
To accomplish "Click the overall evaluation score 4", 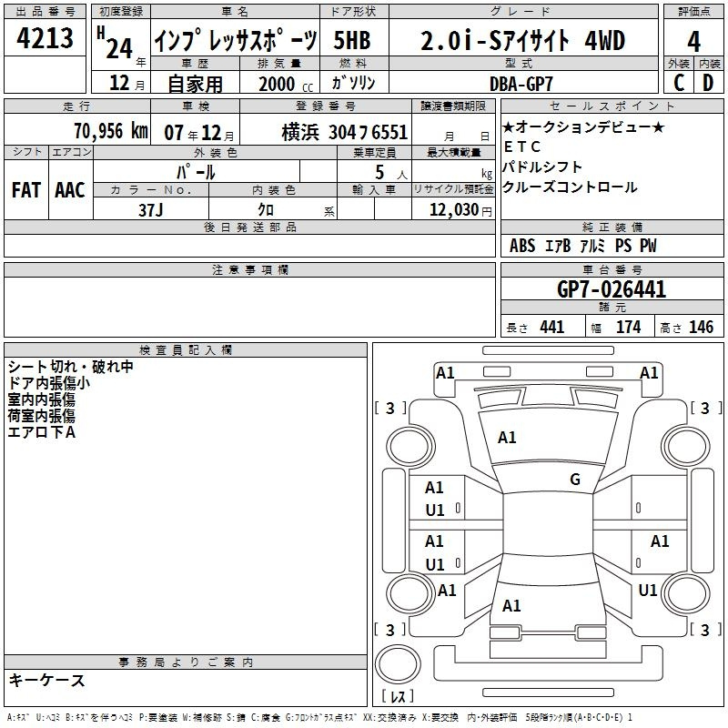I will click(x=693, y=41).
